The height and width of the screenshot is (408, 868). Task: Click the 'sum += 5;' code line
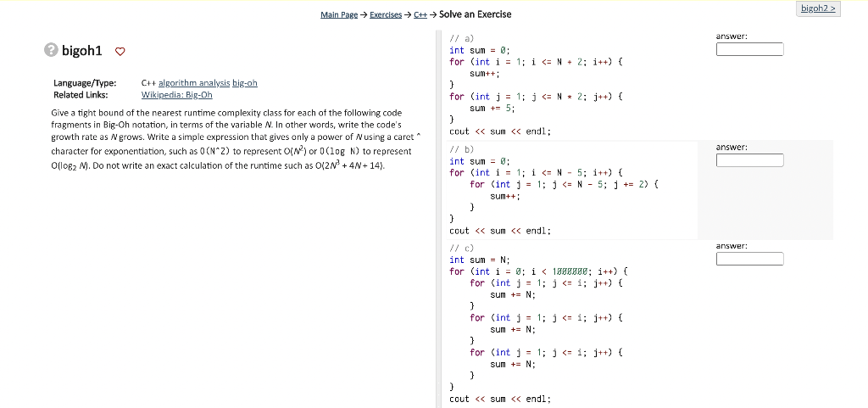pos(492,108)
